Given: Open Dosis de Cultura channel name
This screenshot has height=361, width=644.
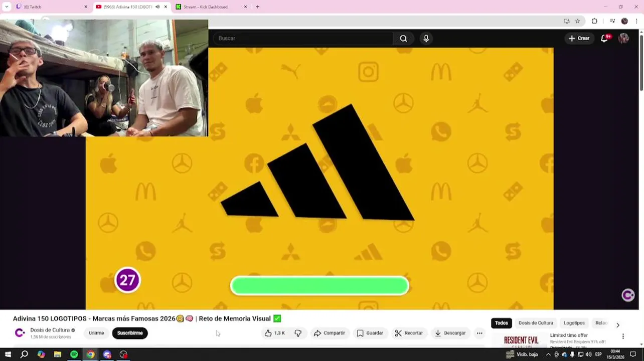Looking at the screenshot, I should [50, 330].
